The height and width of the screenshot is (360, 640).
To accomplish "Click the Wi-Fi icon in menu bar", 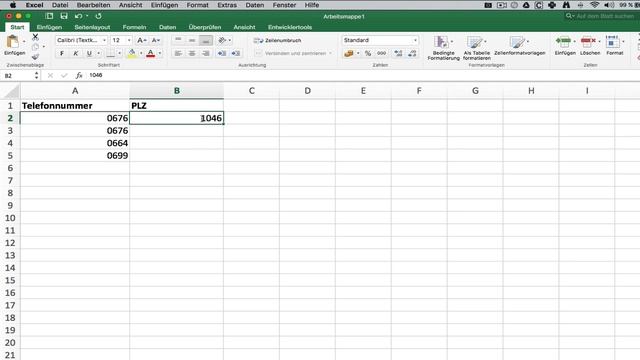I will point(594,5).
